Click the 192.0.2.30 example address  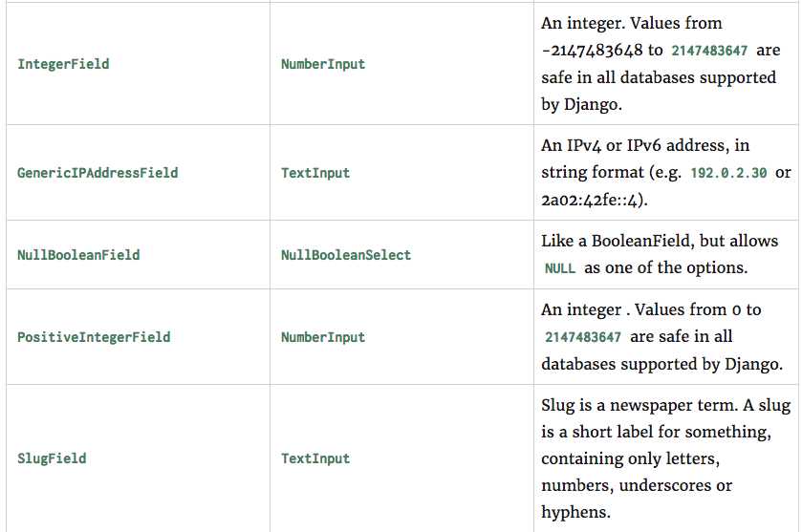pos(728,173)
